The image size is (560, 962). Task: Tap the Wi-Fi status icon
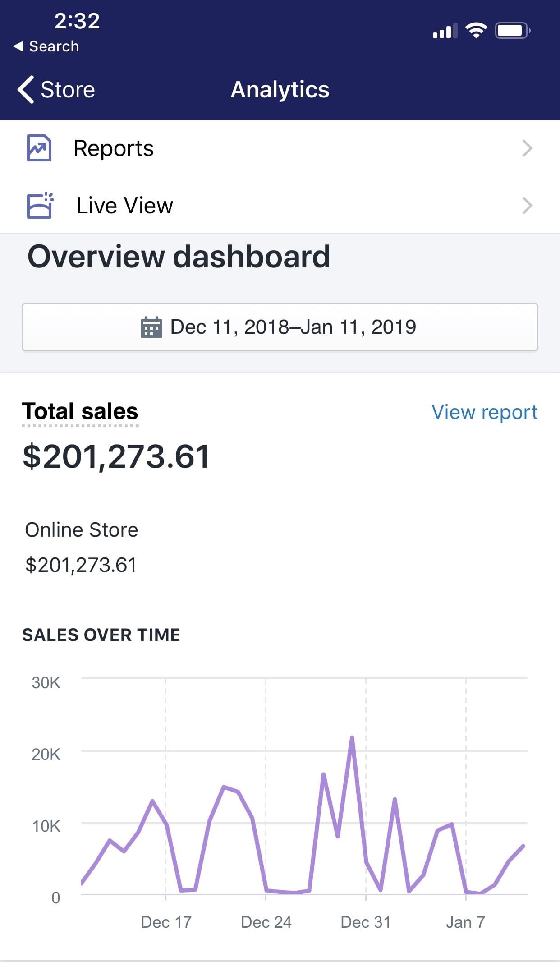click(x=476, y=31)
